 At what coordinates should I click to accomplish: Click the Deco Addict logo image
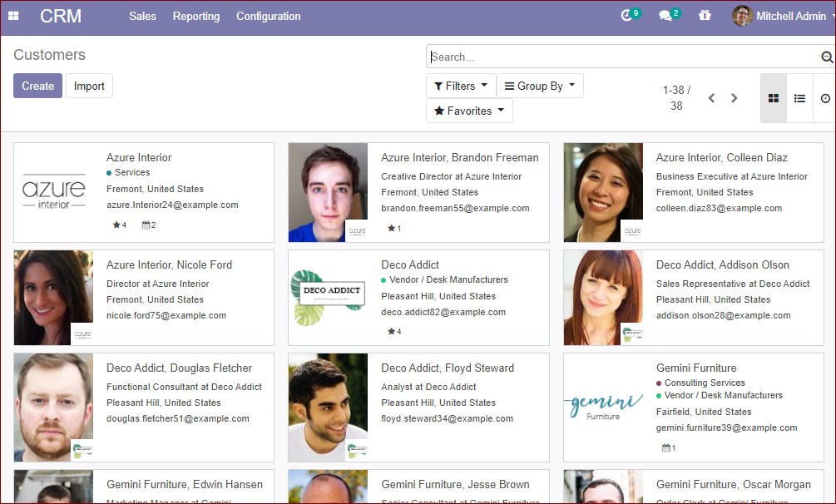pos(328,298)
